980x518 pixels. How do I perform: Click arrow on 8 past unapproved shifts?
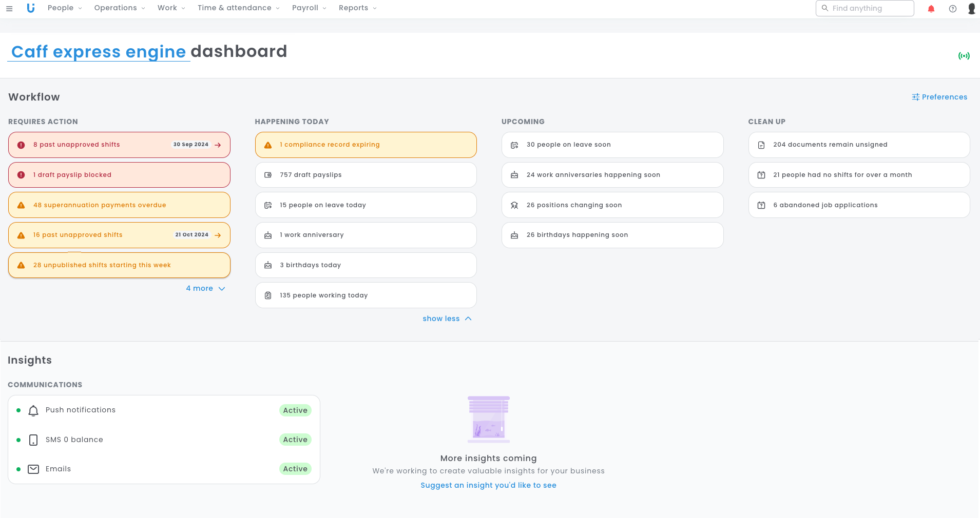tap(218, 145)
